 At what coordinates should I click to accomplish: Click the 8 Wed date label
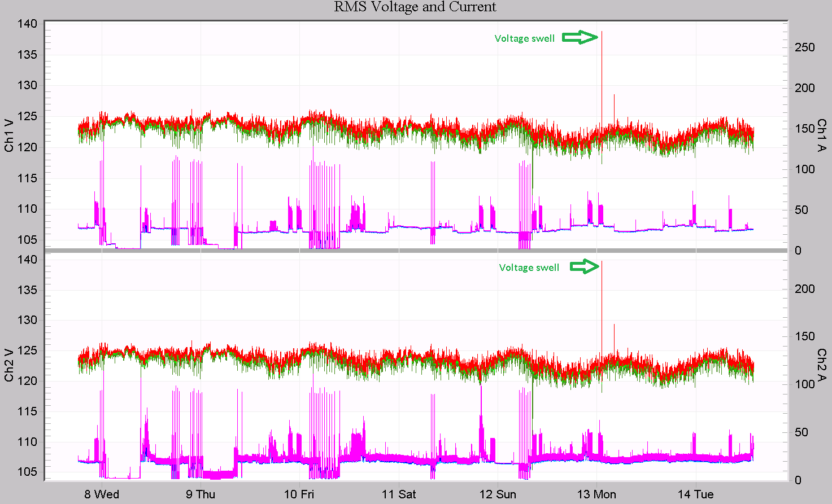click(102, 494)
